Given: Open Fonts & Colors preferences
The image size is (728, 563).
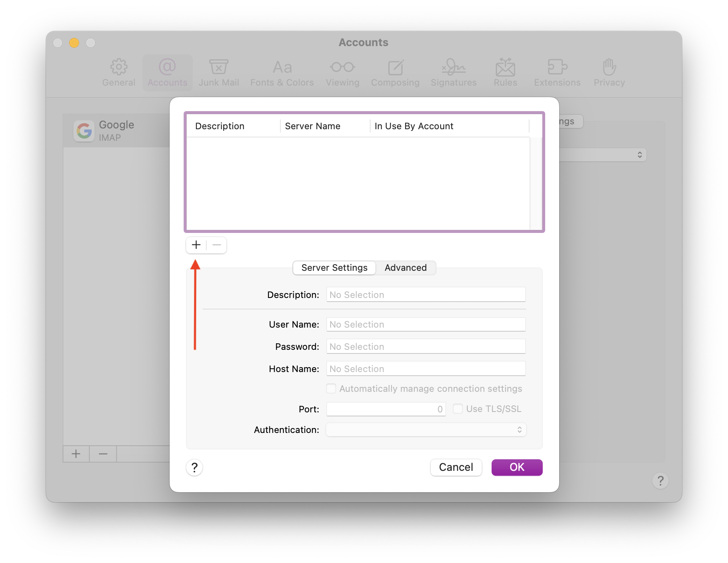Looking at the screenshot, I should pyautogui.click(x=282, y=73).
